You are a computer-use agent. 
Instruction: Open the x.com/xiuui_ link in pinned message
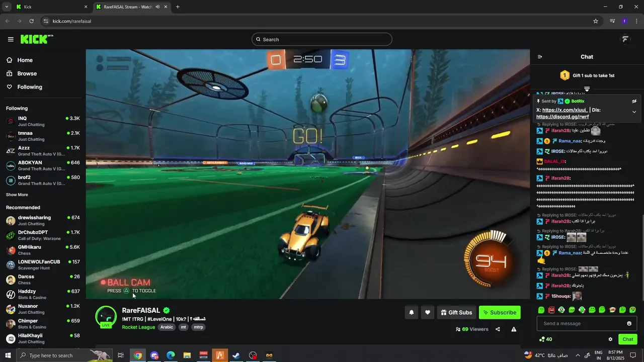(x=565, y=110)
